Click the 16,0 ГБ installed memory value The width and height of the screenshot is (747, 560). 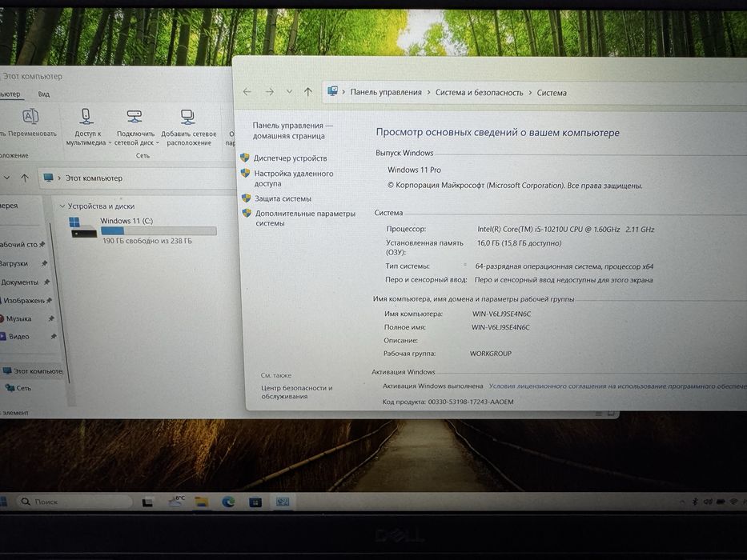[519, 243]
